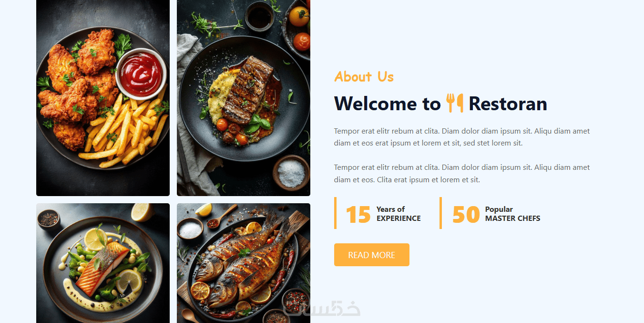Viewport: 644px width, 323px height.
Task: Click the utensils icon beside Restoran
Action: point(455,103)
